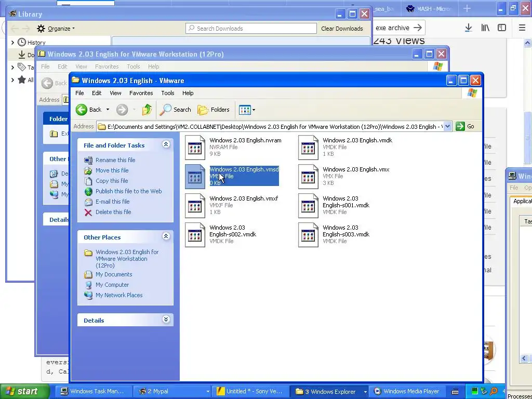Click the on-screen keyboard tray icon

coord(455,392)
